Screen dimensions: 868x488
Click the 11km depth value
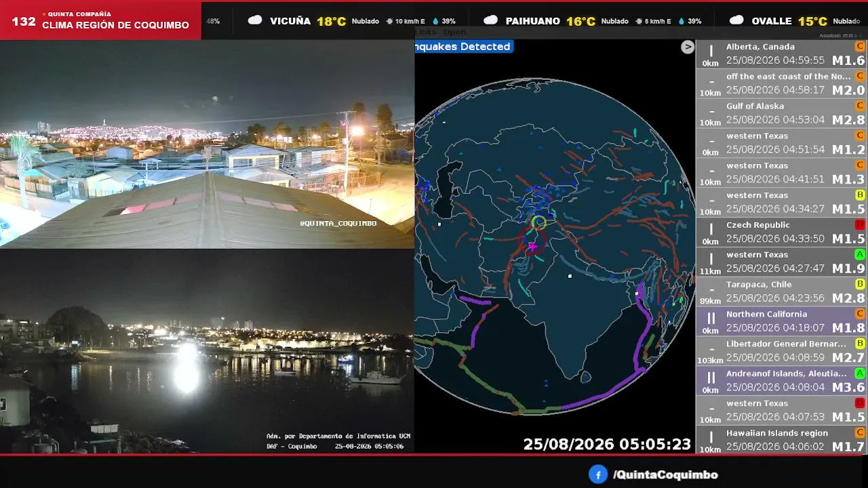coord(711,271)
